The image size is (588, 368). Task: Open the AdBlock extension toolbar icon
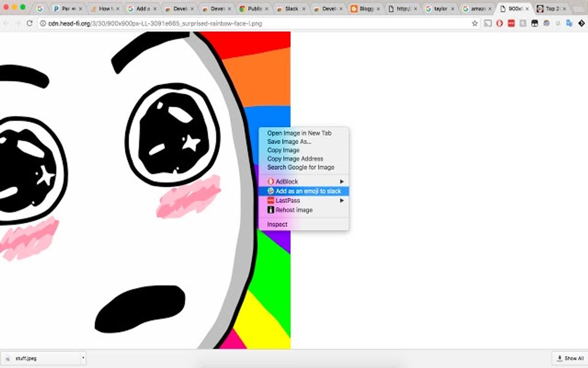click(499, 23)
